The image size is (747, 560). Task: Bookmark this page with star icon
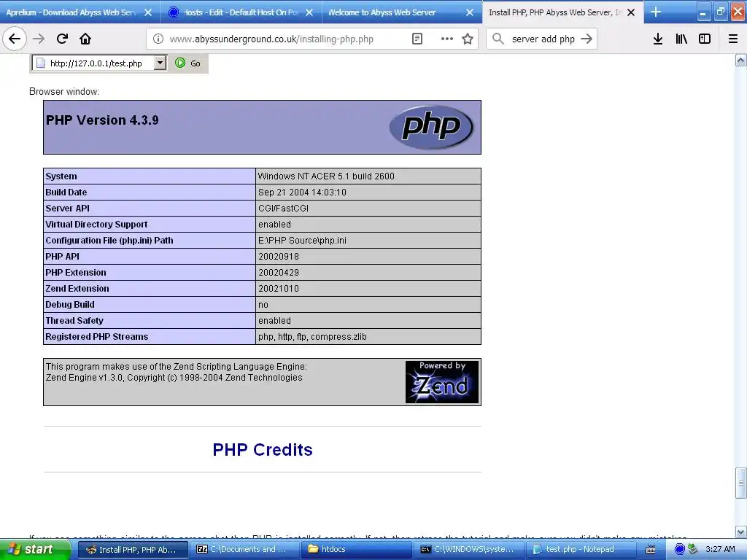coord(468,39)
